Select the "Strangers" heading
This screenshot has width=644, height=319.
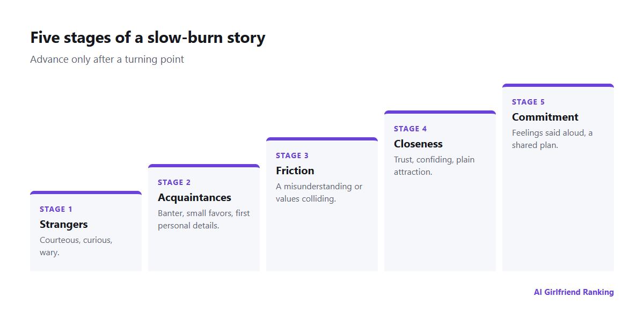[64, 225]
